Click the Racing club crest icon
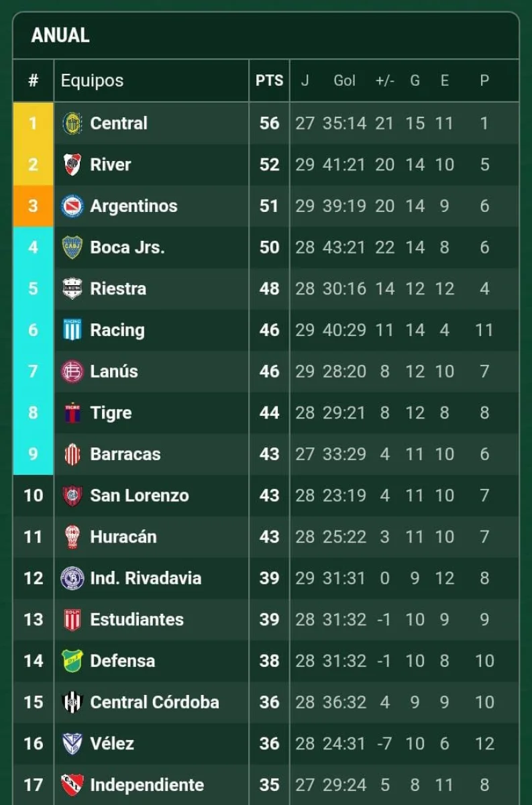This screenshot has width=532, height=805. click(x=72, y=330)
